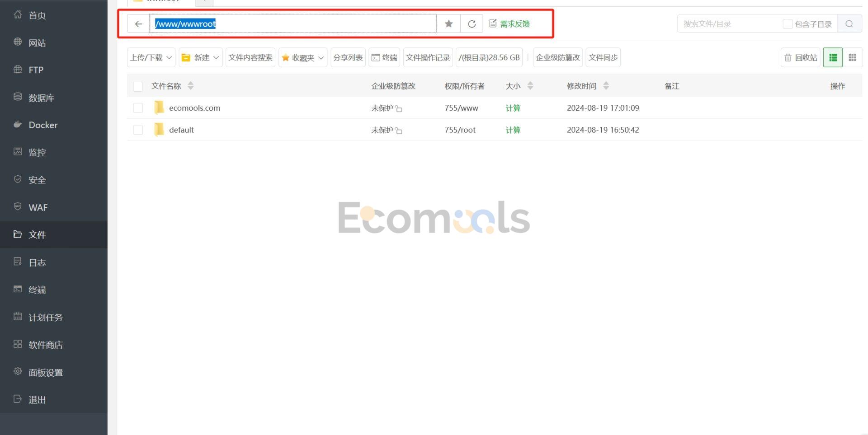
Task: Expand the 上传/下载 dropdown
Action: click(x=151, y=57)
